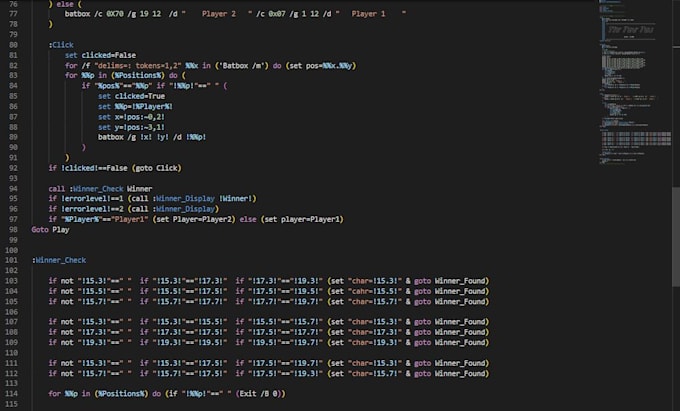Click 'Goto Play' text on line 98

(50, 230)
